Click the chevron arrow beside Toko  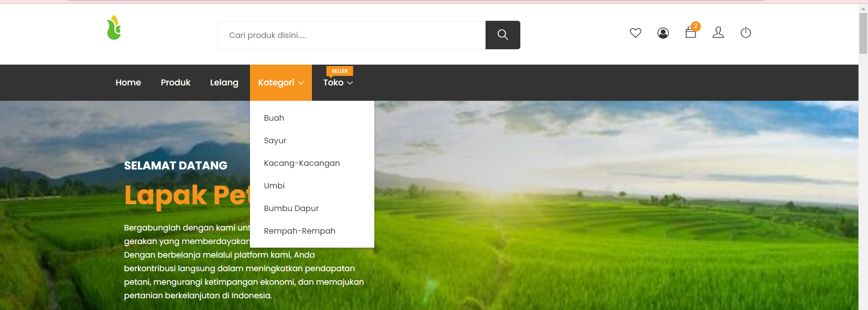[350, 83]
